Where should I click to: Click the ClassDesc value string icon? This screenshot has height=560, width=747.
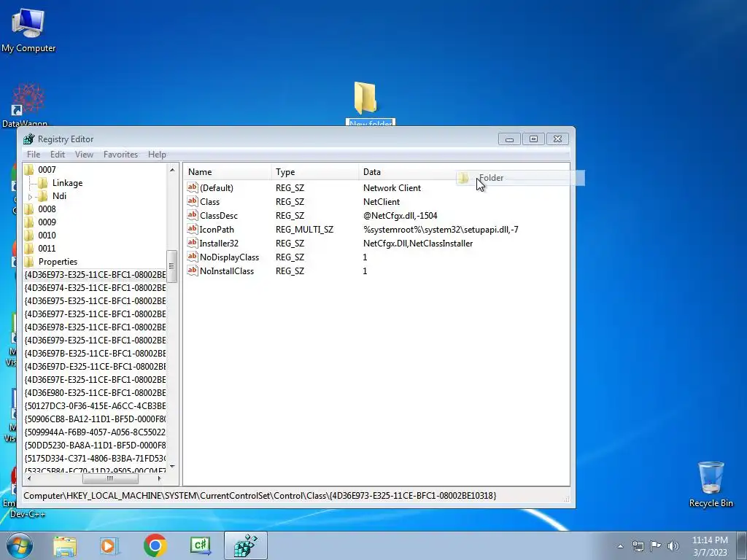193,215
